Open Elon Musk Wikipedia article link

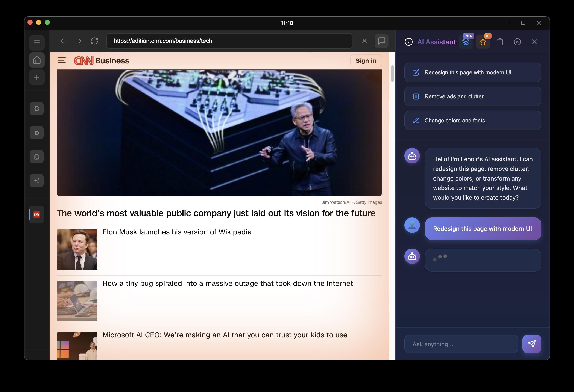177,232
